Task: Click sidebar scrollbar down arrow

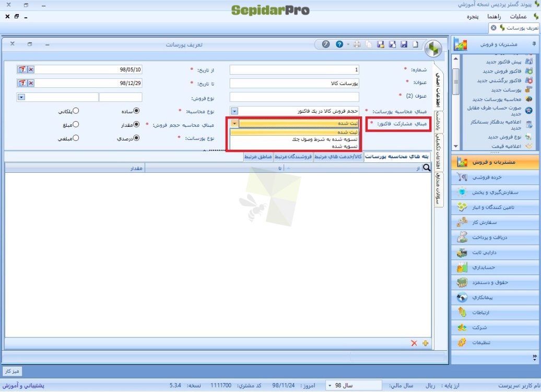Action: click(x=456, y=146)
